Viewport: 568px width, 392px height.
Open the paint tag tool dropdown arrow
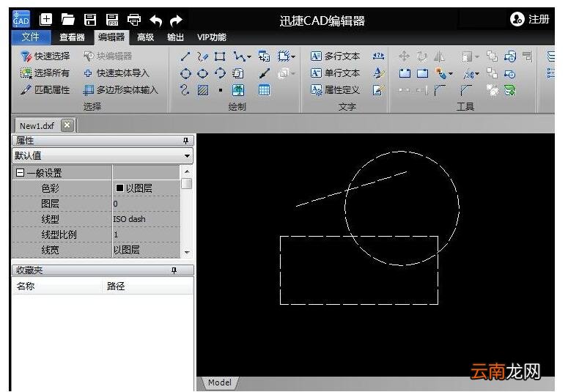(451, 74)
